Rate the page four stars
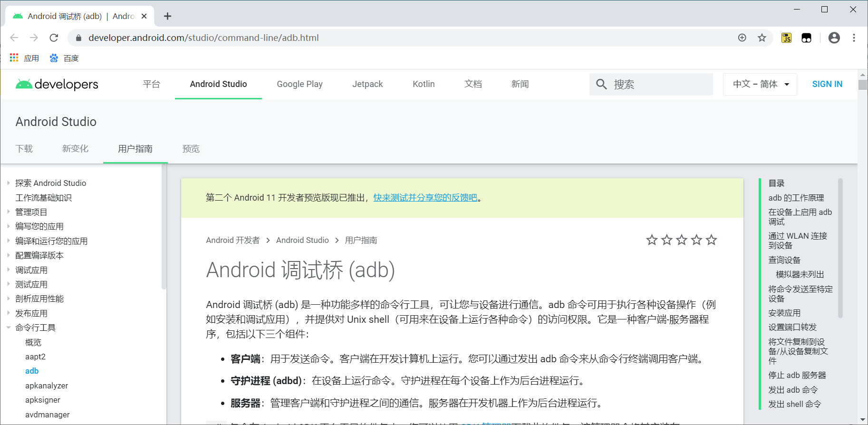The image size is (868, 425). [x=696, y=240]
